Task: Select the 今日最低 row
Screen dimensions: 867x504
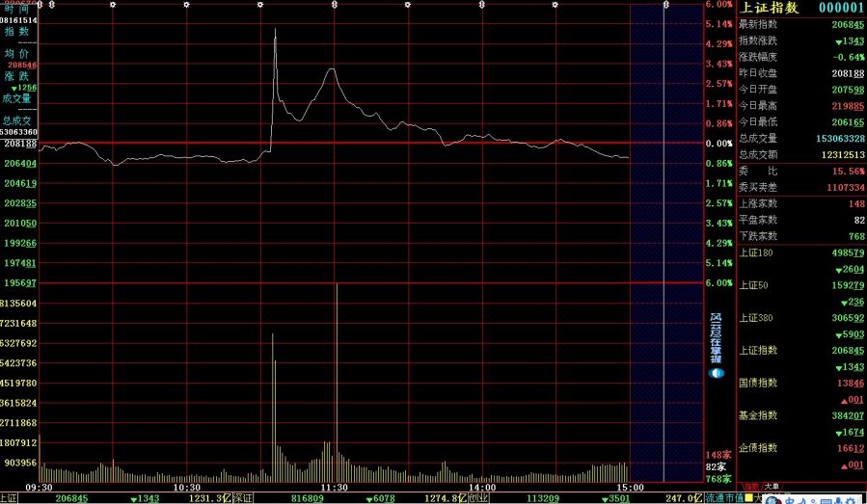Action: (x=801, y=121)
